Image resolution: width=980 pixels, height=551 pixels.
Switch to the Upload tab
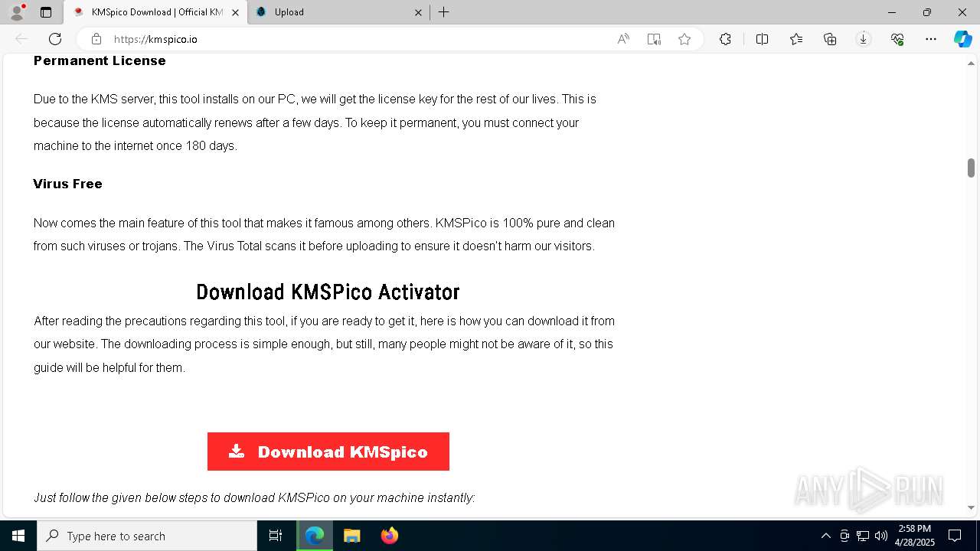click(x=341, y=12)
